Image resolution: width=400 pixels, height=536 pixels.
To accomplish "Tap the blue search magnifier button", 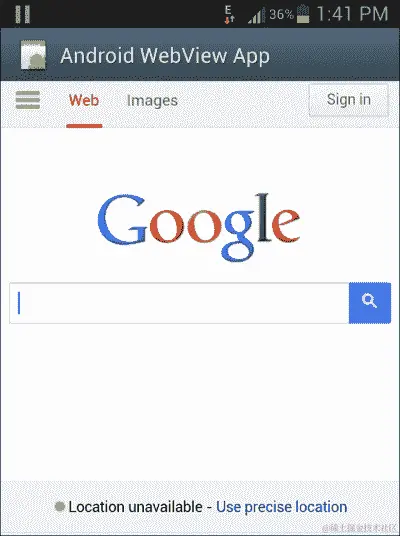I will pos(370,303).
